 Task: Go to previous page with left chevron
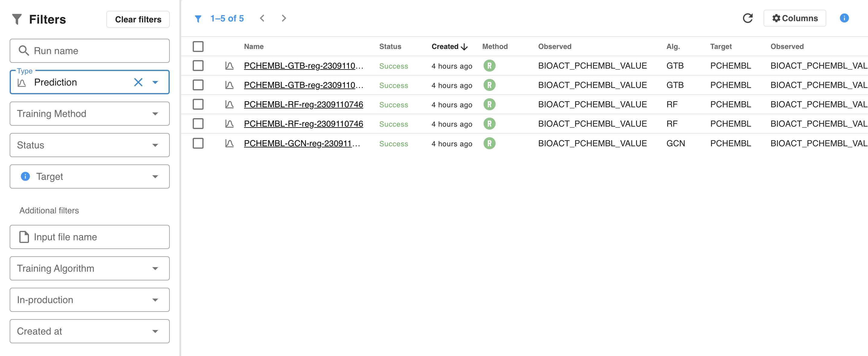click(x=262, y=18)
